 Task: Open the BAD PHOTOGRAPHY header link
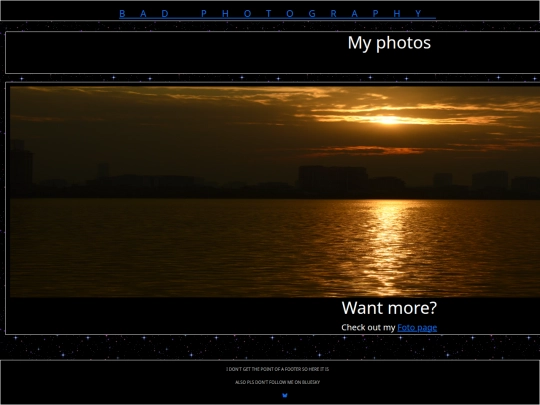click(x=277, y=14)
